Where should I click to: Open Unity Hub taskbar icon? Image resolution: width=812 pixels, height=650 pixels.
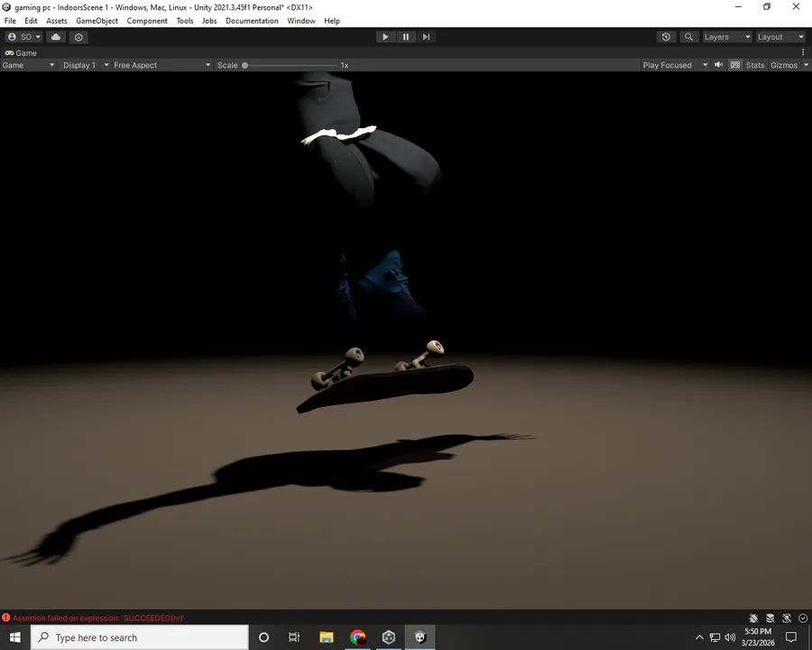pos(389,637)
